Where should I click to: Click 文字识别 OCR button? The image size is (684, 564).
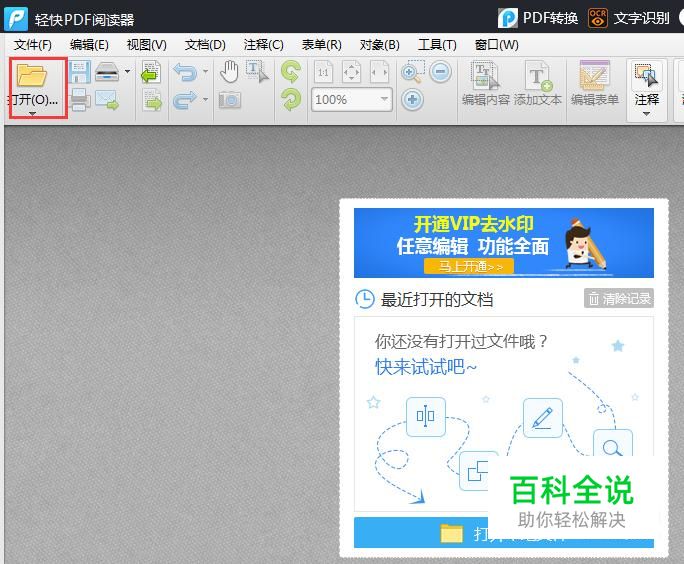[x=629, y=18]
